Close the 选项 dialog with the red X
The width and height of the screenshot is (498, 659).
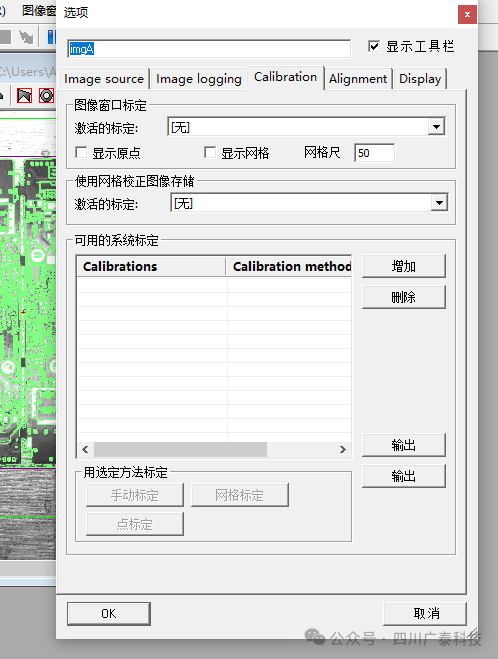point(467,15)
